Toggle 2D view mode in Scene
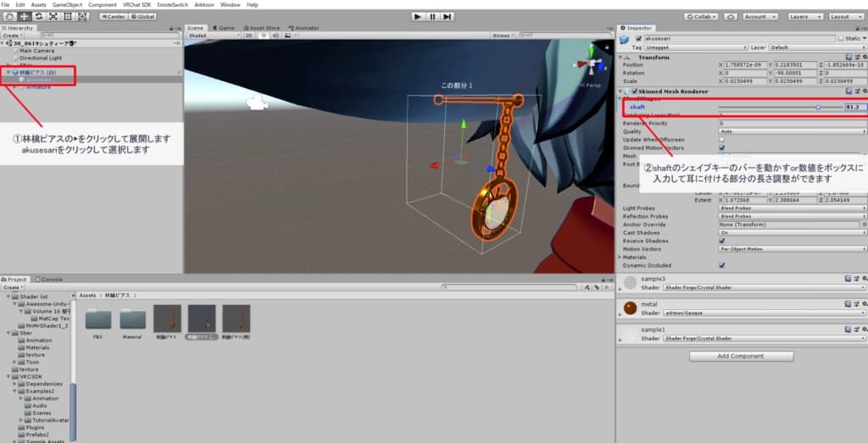 [249, 36]
